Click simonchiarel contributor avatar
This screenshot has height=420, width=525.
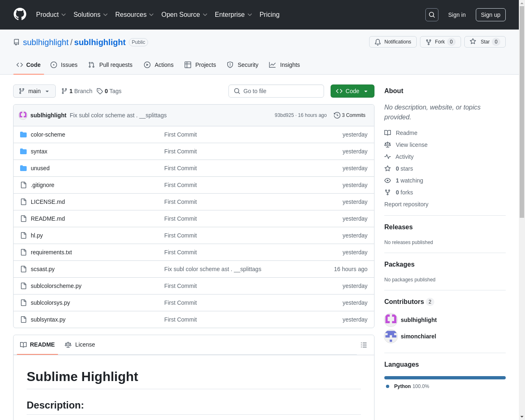pos(391,336)
